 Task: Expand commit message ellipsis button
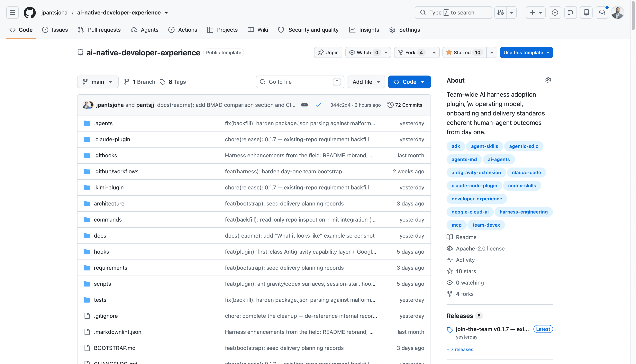[304, 105]
